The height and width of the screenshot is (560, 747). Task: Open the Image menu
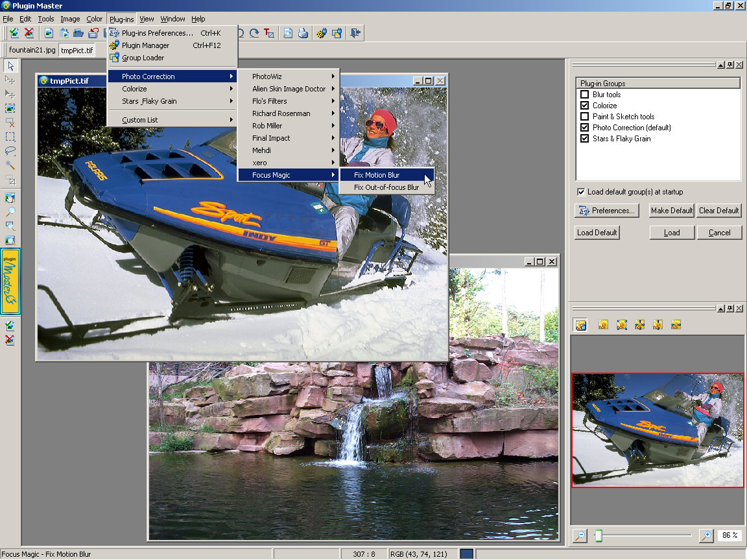(x=70, y=19)
